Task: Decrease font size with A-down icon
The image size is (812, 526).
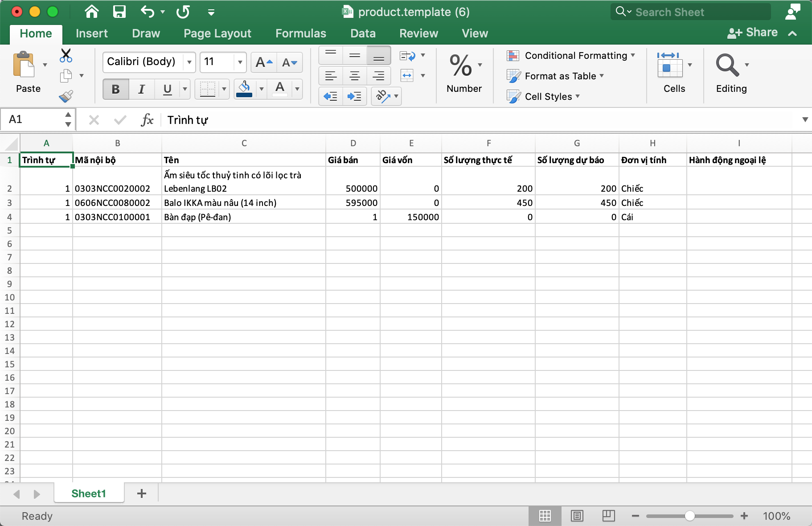Action: click(290, 62)
